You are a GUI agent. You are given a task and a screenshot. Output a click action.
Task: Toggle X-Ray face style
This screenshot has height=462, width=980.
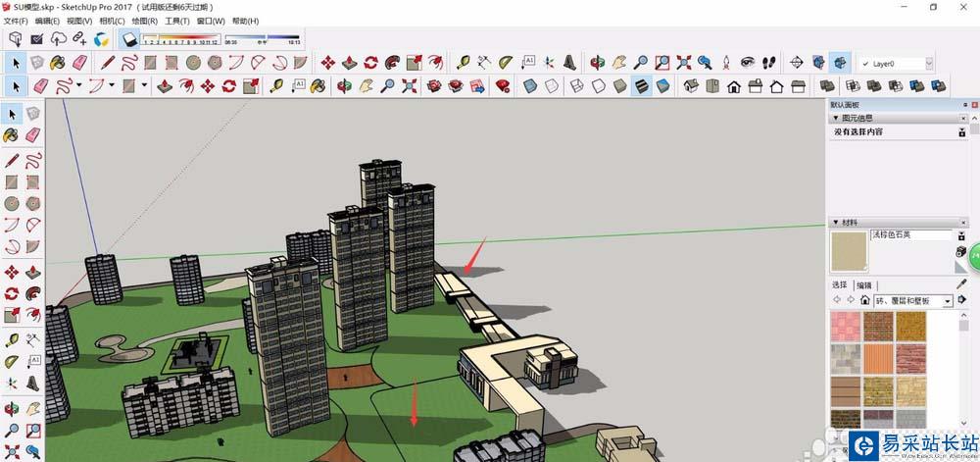click(530, 85)
